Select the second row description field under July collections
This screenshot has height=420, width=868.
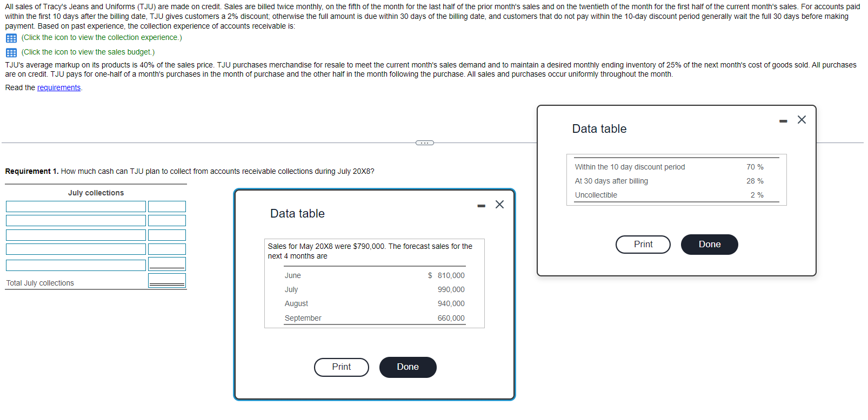tap(76, 221)
